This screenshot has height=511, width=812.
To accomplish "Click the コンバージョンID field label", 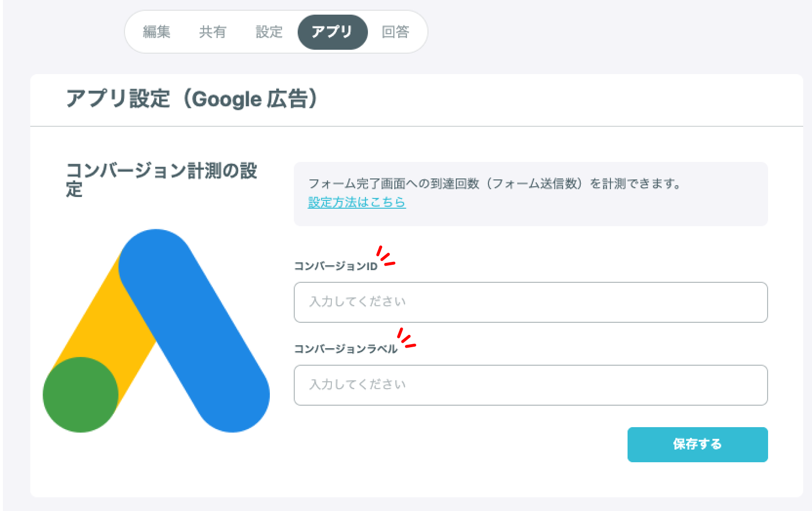I will (336, 266).
